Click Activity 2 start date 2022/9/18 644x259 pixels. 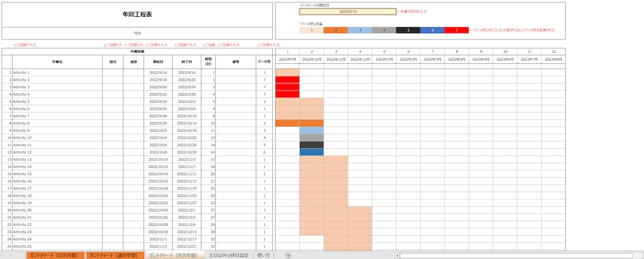(158, 80)
